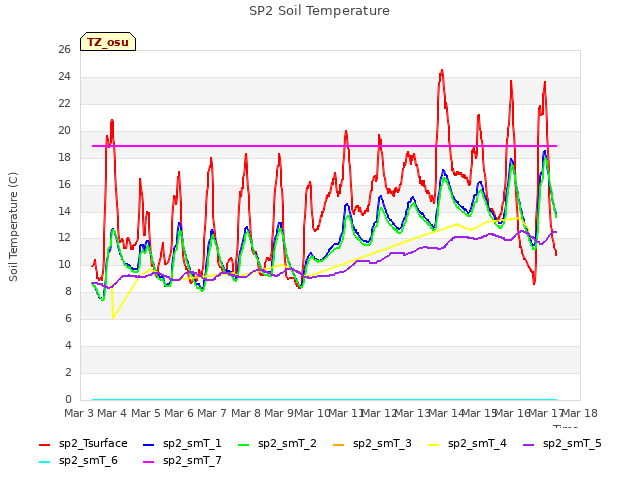This screenshot has height=480, width=640.
Task: Click the 0 y-axis tick label
Action: pyautogui.click(x=68, y=400)
